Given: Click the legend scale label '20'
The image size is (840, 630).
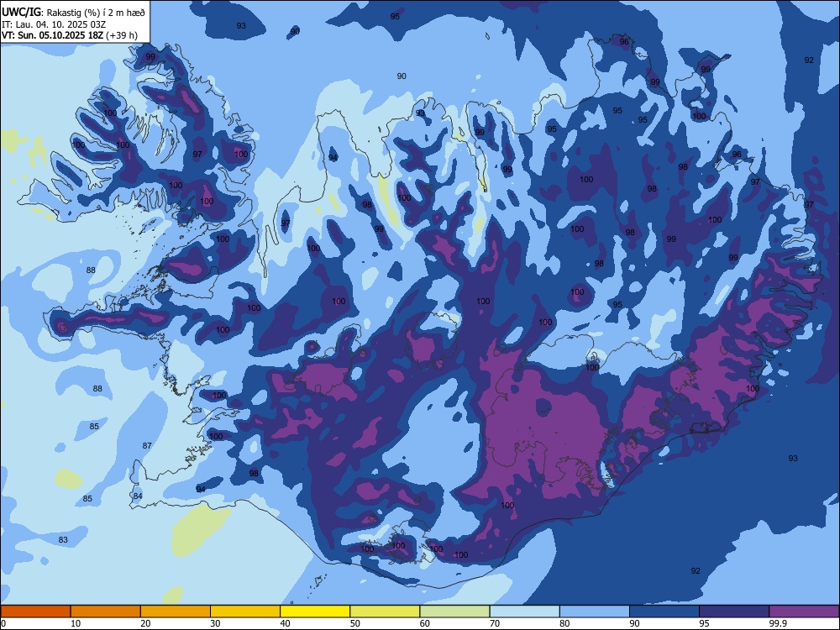Looking at the screenshot, I should pos(145,623).
